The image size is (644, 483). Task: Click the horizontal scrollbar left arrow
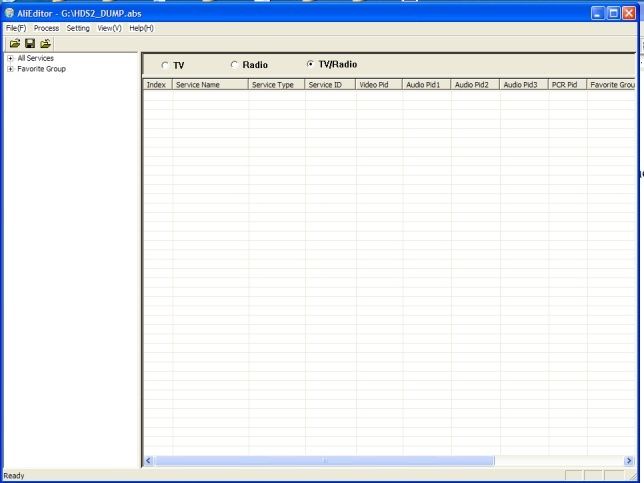[x=149, y=460]
